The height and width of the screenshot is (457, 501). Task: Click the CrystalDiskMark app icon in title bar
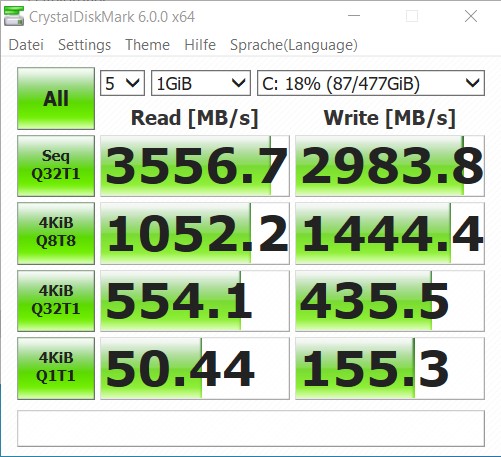coord(14,16)
